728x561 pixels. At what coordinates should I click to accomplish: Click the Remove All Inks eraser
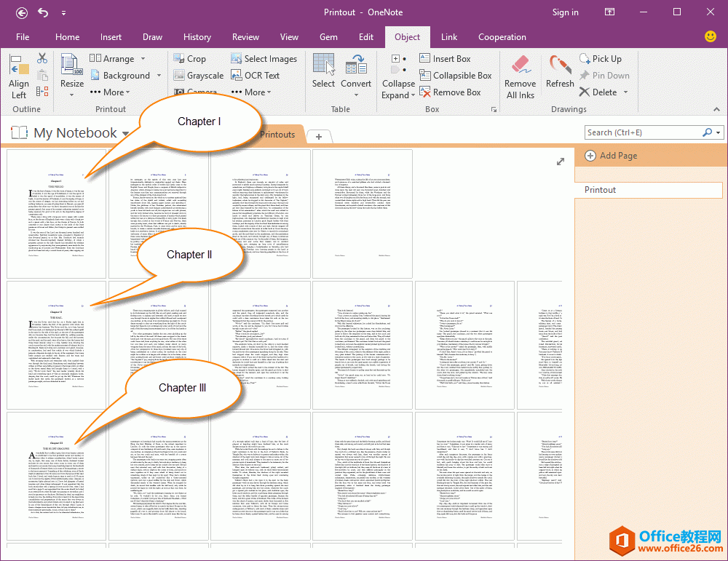tap(520, 76)
